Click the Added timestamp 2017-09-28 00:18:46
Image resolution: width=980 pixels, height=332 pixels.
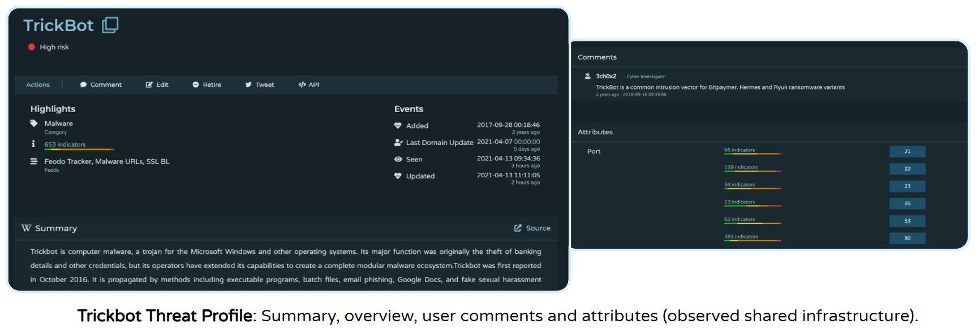pos(508,125)
